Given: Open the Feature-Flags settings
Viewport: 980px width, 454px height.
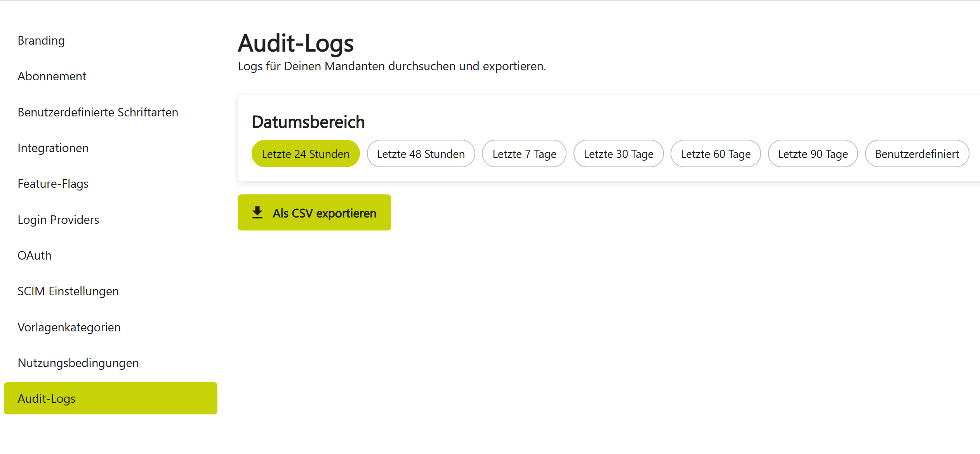Looking at the screenshot, I should tap(53, 184).
